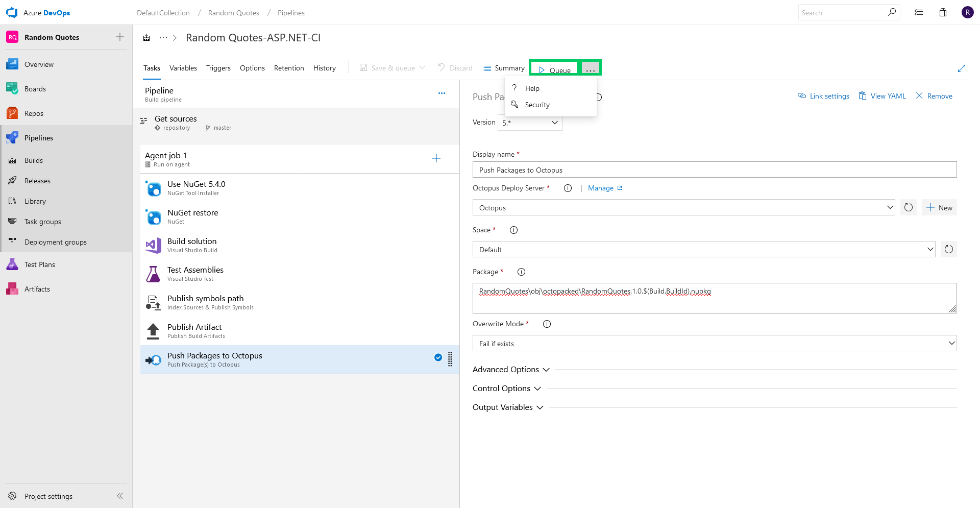Show info for Overwrite Mode field
Screen dimensions: 980x508
(x=547, y=324)
